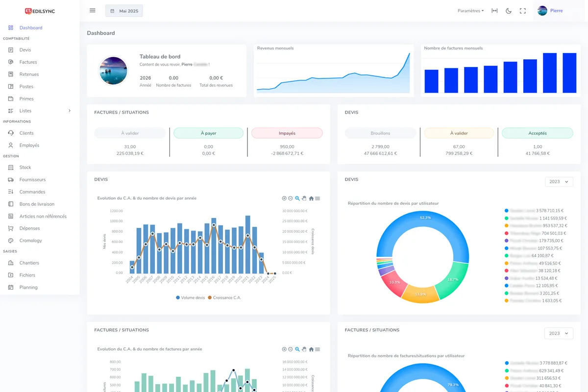Expand the Listes sidebar submenu

[x=39, y=111]
